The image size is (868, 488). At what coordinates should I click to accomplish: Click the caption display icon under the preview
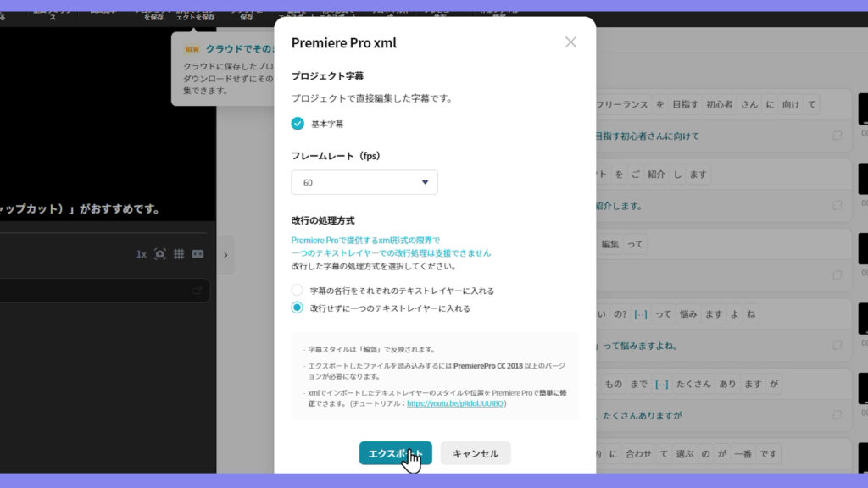point(198,254)
